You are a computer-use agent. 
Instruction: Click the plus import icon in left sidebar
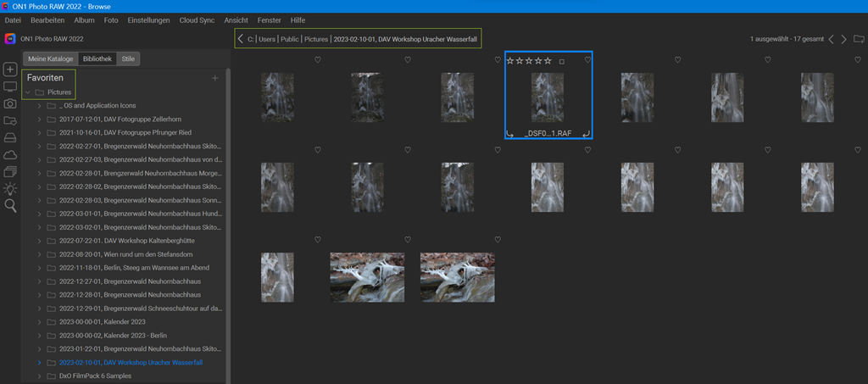point(10,69)
